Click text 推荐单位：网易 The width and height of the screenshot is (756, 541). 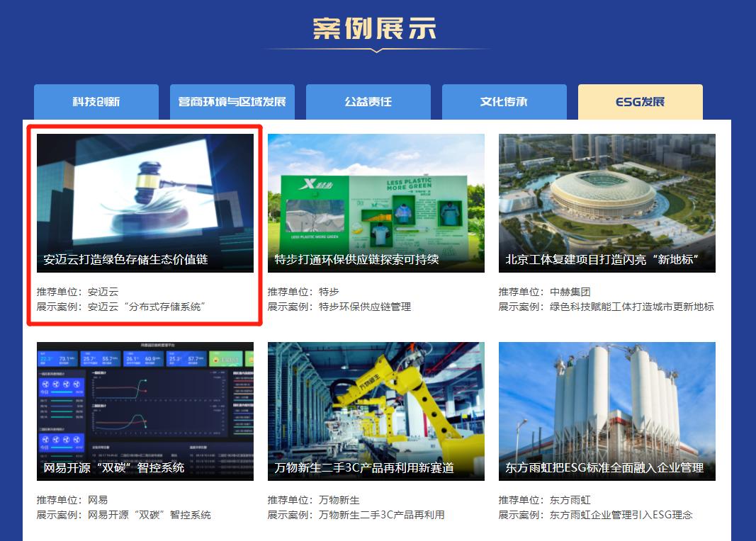click(x=72, y=500)
